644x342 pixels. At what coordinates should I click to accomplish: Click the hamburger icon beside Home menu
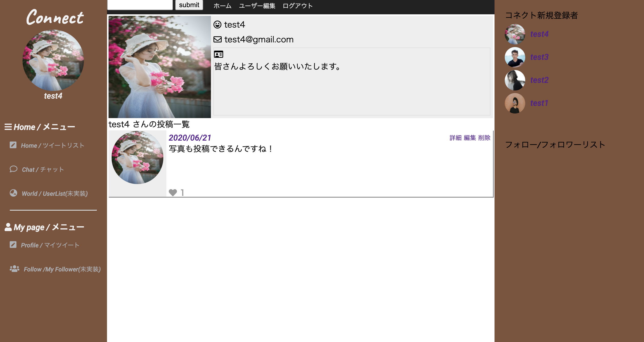pyautogui.click(x=8, y=127)
